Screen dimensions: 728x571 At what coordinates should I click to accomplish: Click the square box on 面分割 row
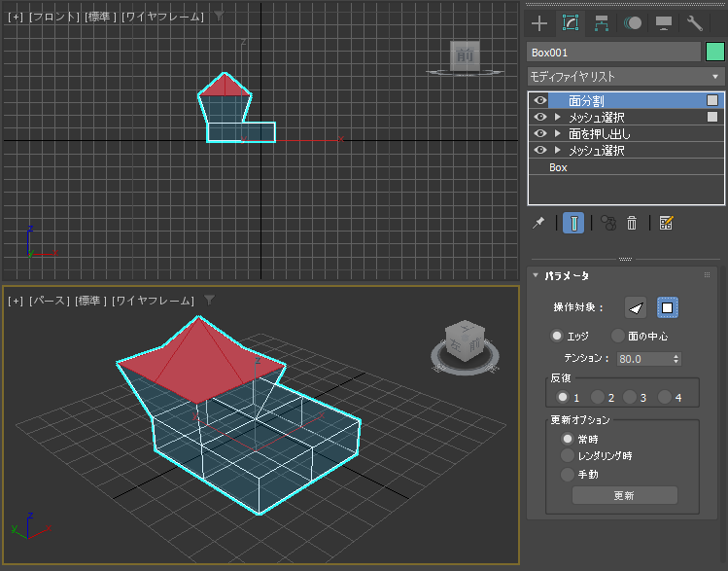712,100
